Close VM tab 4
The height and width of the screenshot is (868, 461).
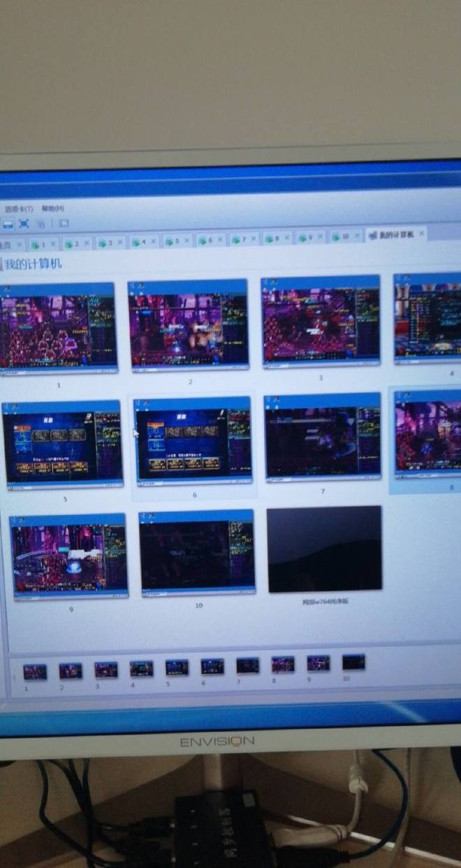pyautogui.click(x=154, y=242)
